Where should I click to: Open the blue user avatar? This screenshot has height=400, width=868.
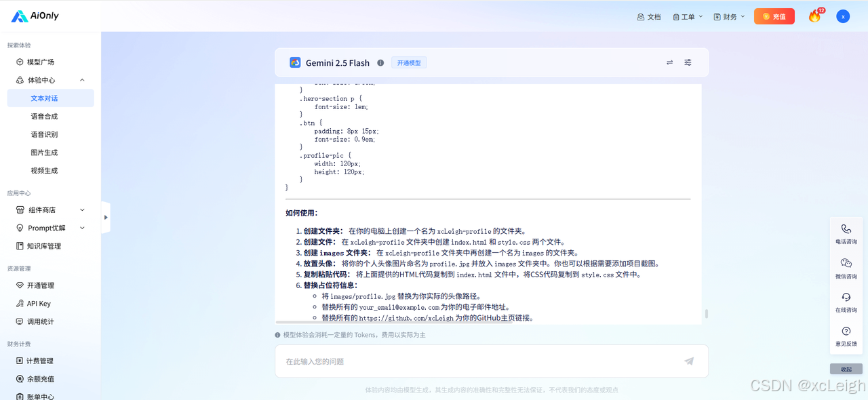click(842, 16)
